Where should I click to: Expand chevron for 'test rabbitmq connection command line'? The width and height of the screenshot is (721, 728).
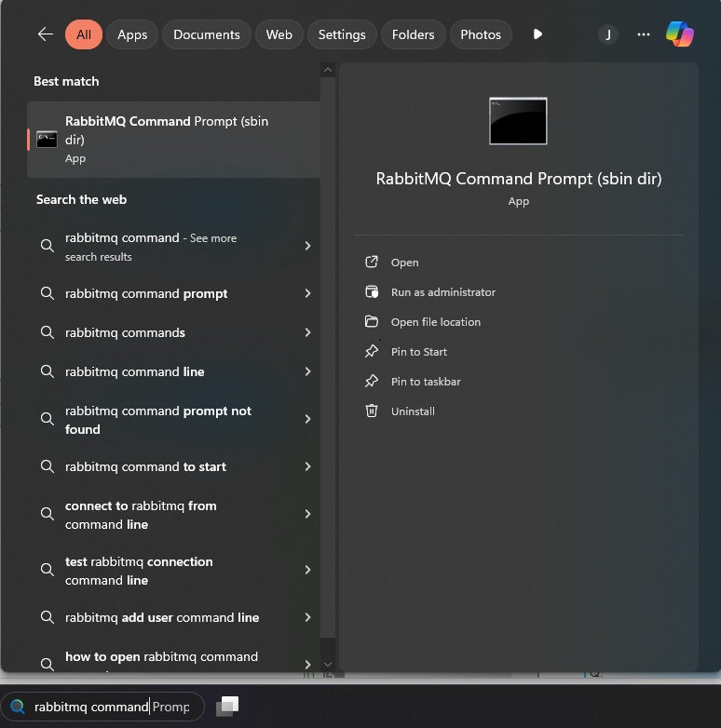point(307,570)
